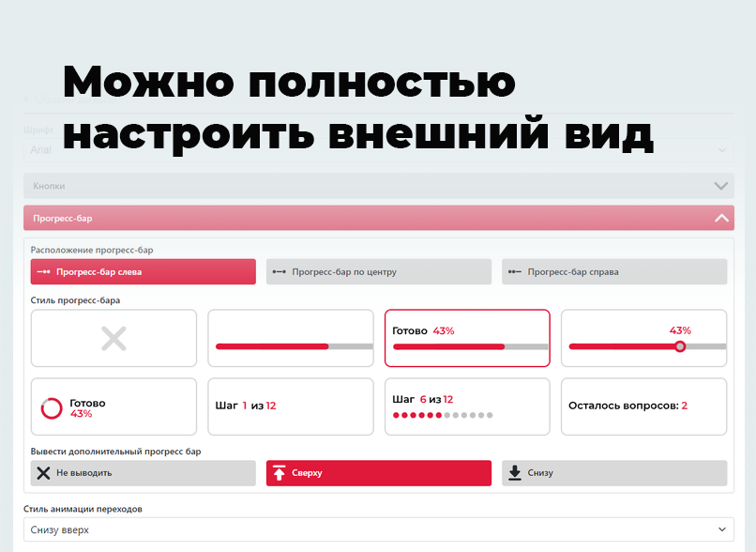Click the 'Не выводить' text label
756x552 pixels.
[x=77, y=473]
